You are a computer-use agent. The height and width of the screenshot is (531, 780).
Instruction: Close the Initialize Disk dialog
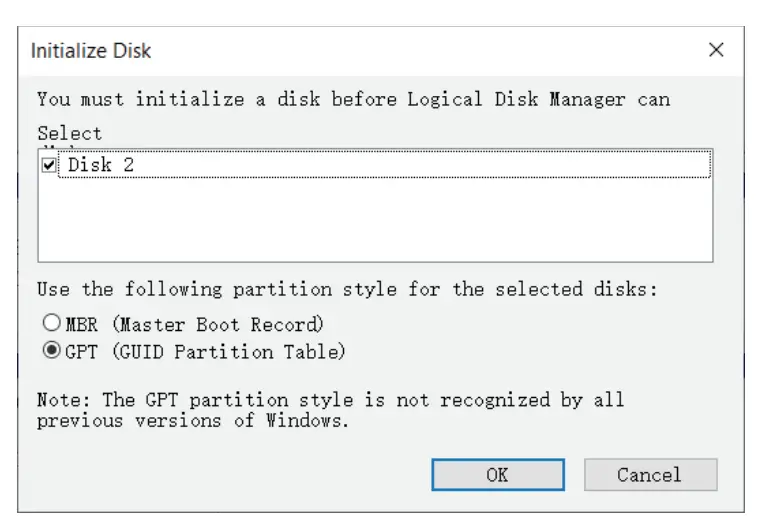pos(716,50)
